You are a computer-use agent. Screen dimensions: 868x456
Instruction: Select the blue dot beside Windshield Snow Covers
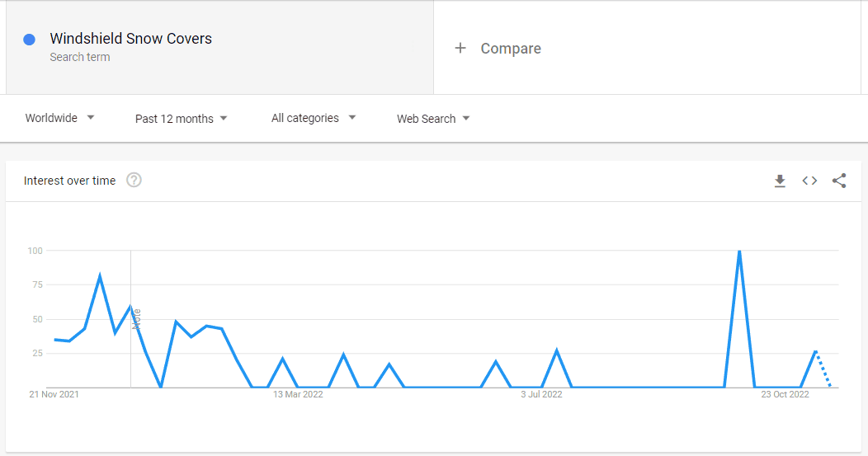(30, 40)
